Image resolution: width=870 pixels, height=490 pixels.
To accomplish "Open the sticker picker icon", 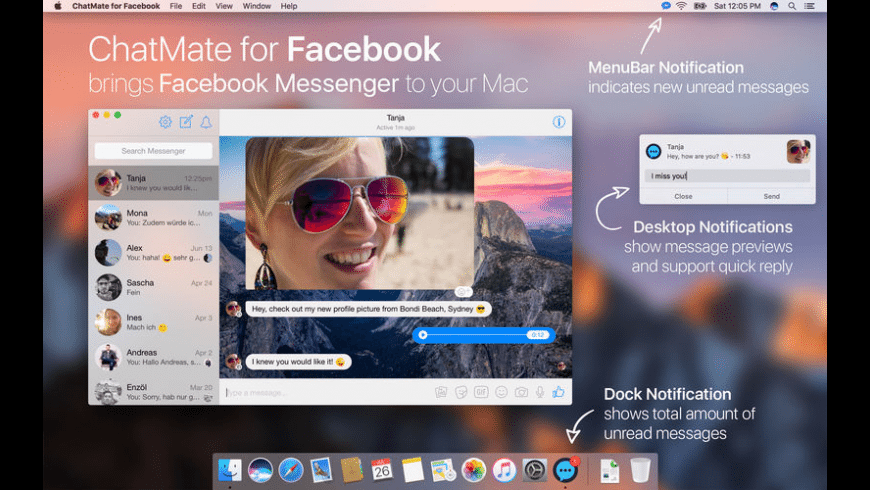I will [461, 392].
